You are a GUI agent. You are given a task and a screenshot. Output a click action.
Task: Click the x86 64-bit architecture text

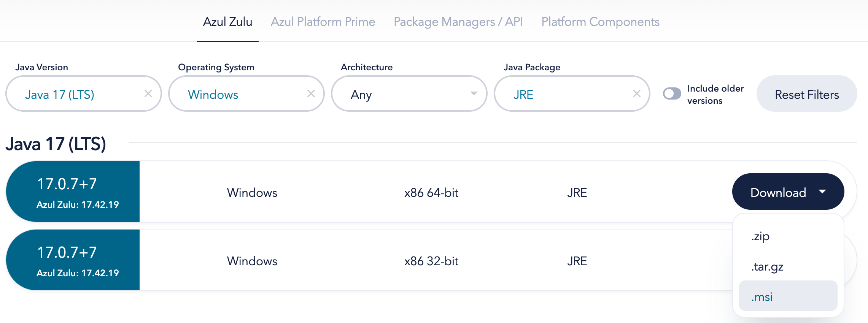431,193
